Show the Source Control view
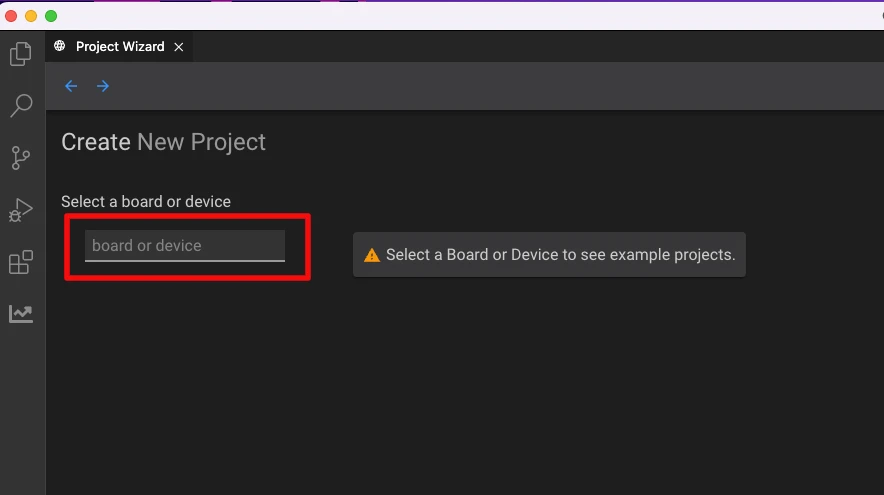The height and width of the screenshot is (495, 884). pyautogui.click(x=21, y=158)
